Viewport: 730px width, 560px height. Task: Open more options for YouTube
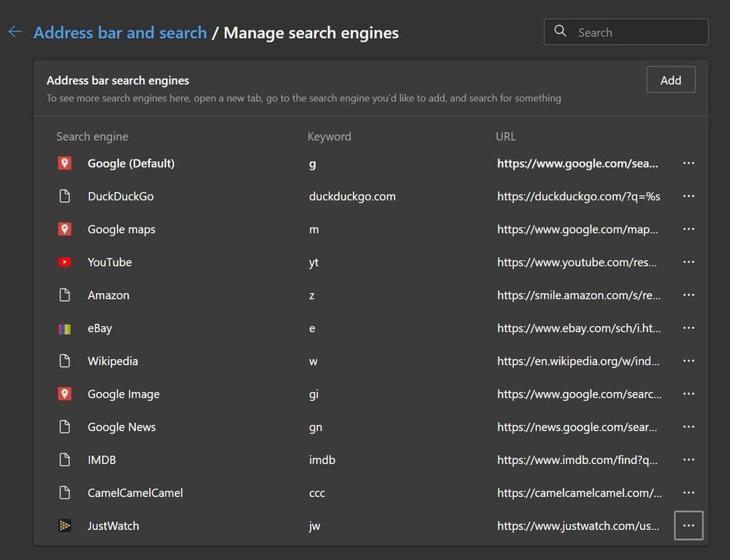pyautogui.click(x=688, y=262)
